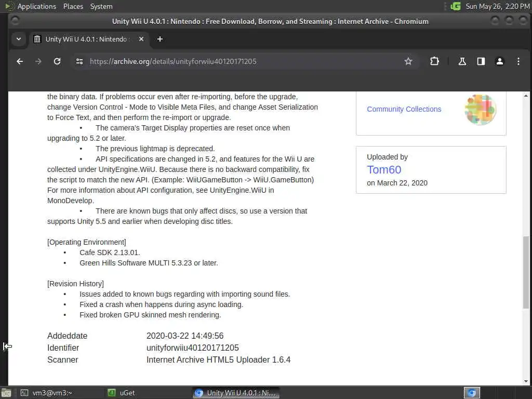Image resolution: width=532 pixels, height=399 pixels.
Task: Click 'Fixed broken GPU skinned mesh rendering' text
Action: click(150, 315)
